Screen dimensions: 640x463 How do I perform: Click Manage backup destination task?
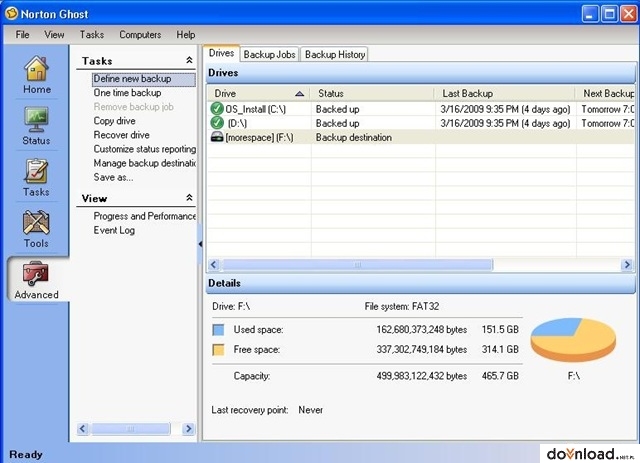tap(144, 163)
